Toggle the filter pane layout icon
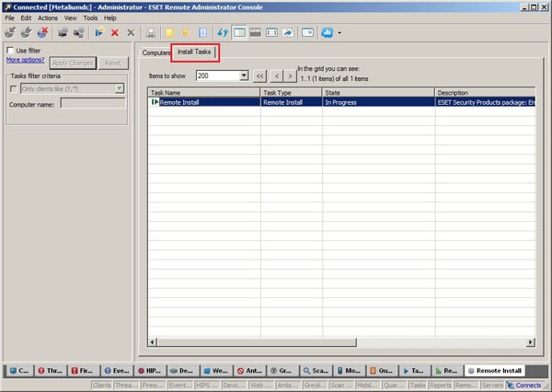The height and width of the screenshot is (392, 552). point(239,33)
